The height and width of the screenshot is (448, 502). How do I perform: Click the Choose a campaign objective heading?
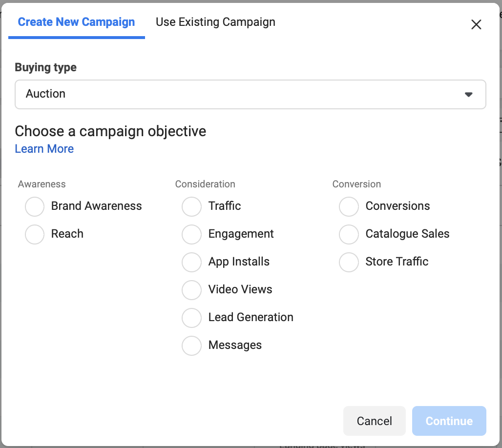coord(110,131)
